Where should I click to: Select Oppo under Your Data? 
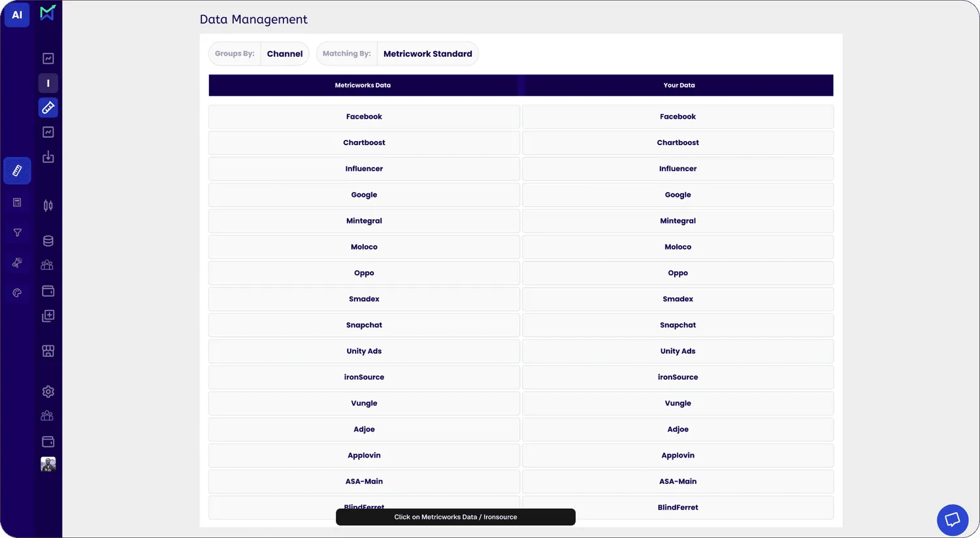pos(678,273)
